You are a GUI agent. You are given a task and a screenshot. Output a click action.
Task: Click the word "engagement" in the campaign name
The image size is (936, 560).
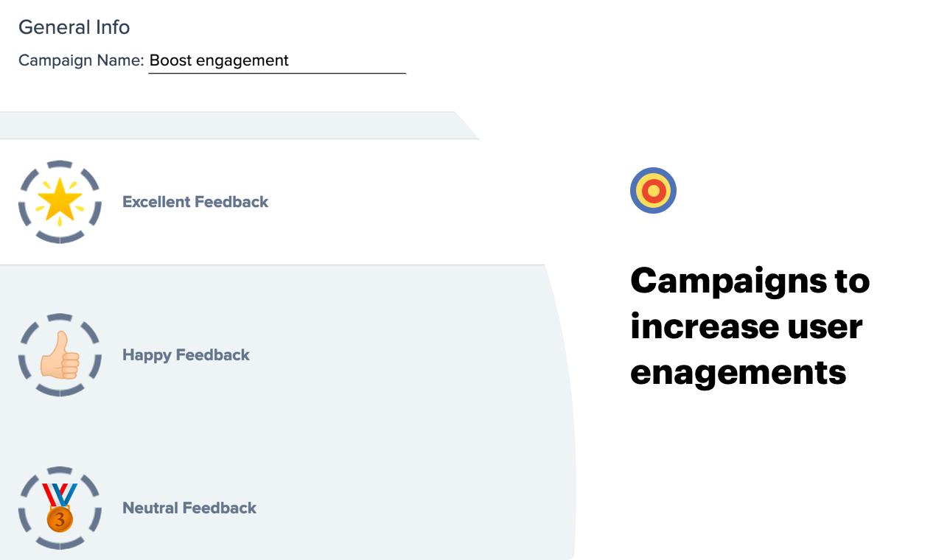click(x=242, y=61)
